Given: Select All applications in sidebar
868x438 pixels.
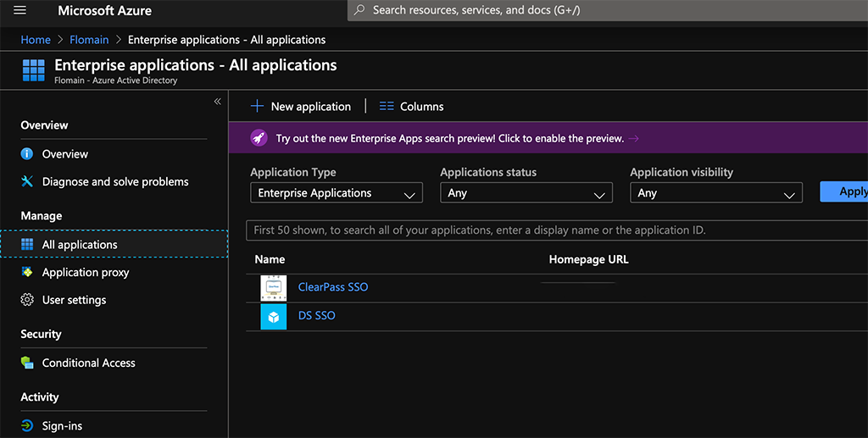Looking at the screenshot, I should coord(114,245).
